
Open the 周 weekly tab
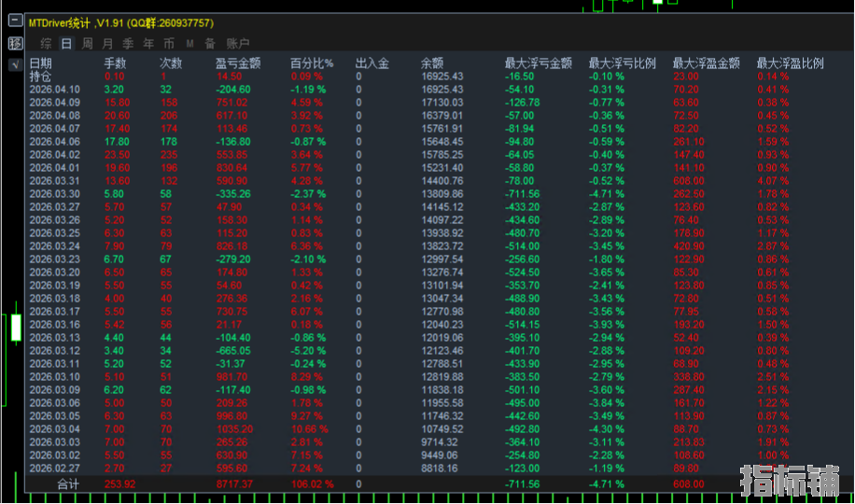point(87,43)
